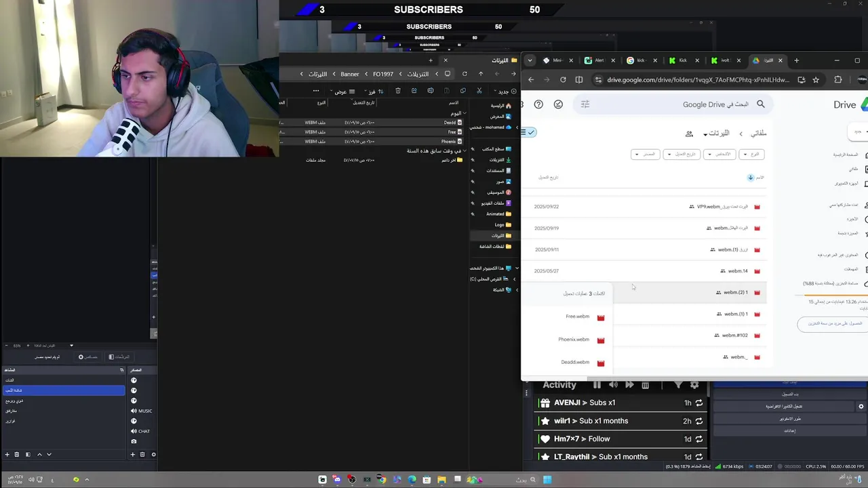Refresh the File Explorer folder view

pos(465,74)
